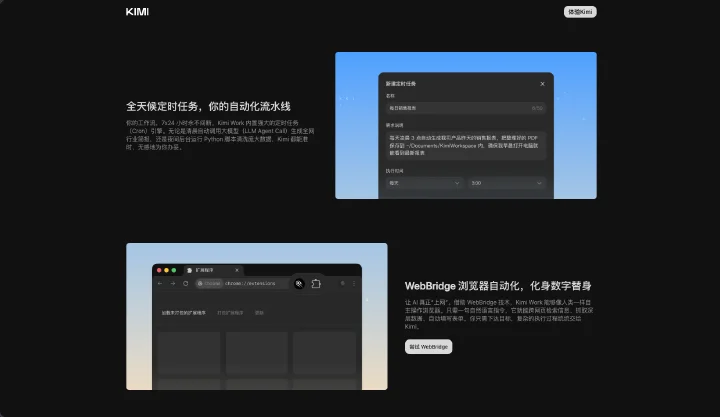
Task: Click the WebBridge extension icon in toolbar
Action: 299,284
